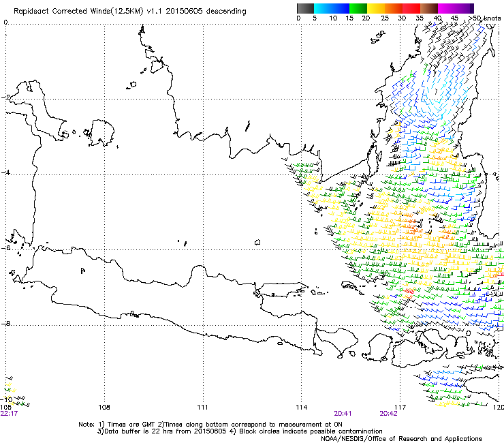Click the -8 latitude axis label
The image size is (504, 443).
click(5, 324)
